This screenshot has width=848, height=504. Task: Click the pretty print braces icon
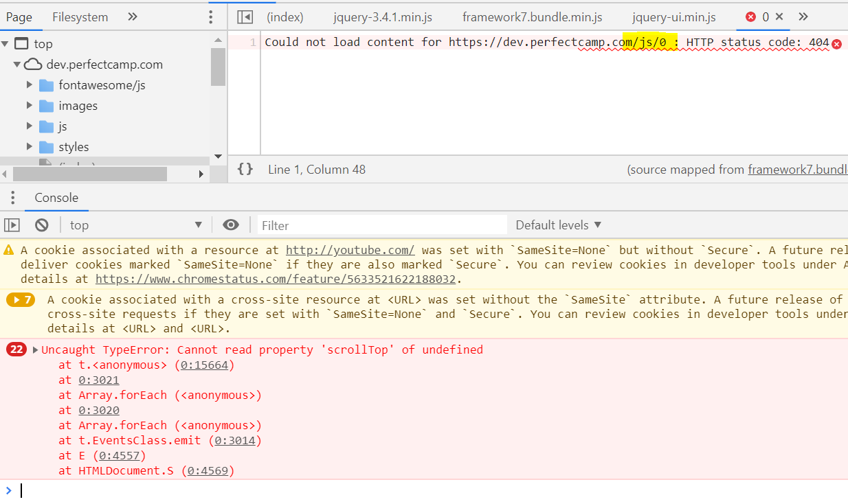[245, 169]
